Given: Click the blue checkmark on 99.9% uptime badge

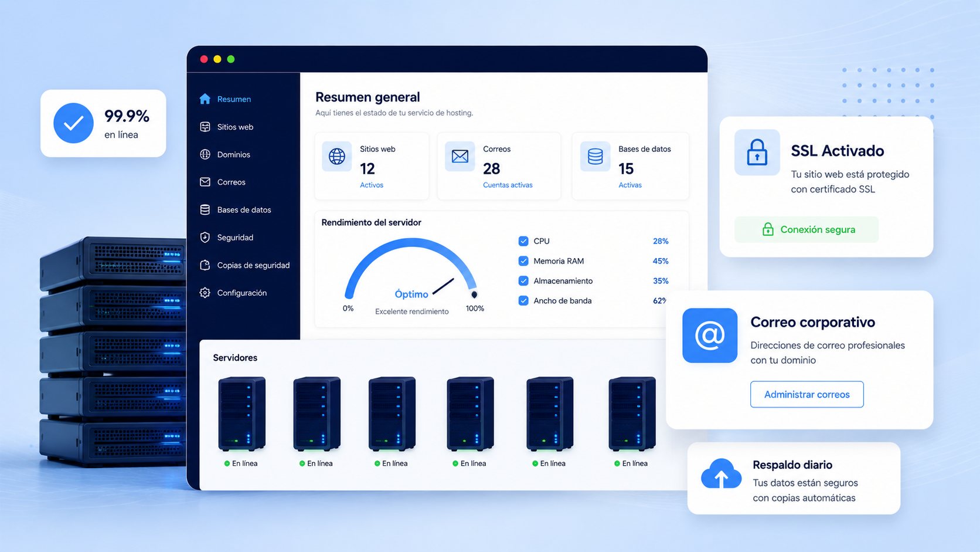Looking at the screenshot, I should [x=73, y=123].
